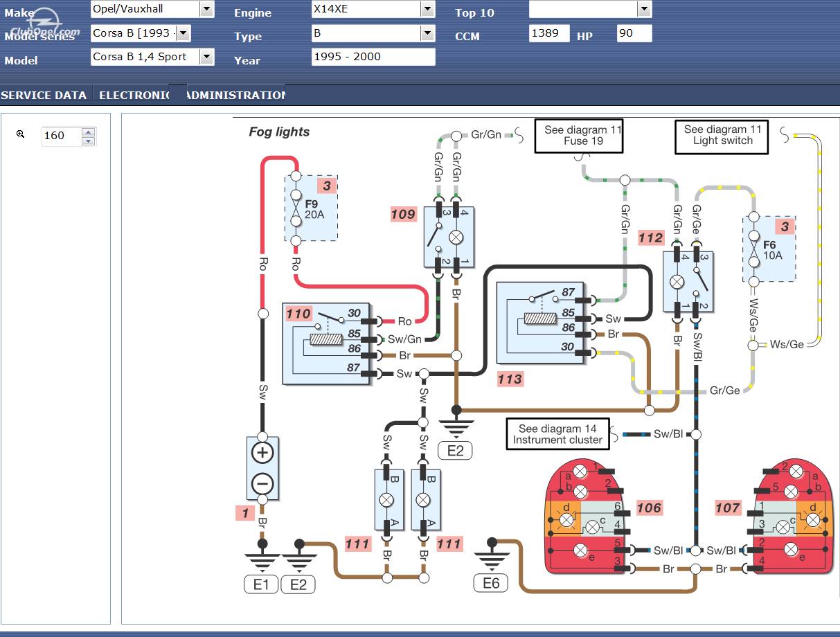Click the battery negative terminal symbol
This screenshot has height=637, width=840.
pyautogui.click(x=262, y=483)
